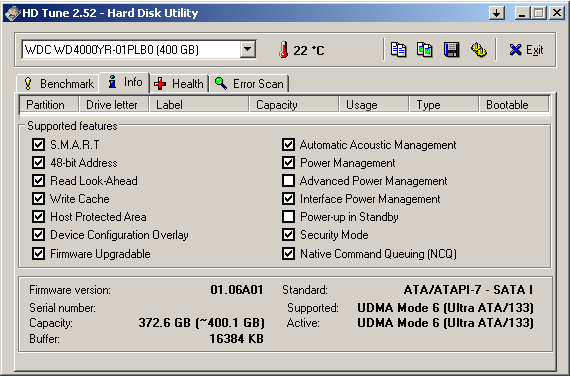Click the Bootable column header

pyautogui.click(x=514, y=105)
